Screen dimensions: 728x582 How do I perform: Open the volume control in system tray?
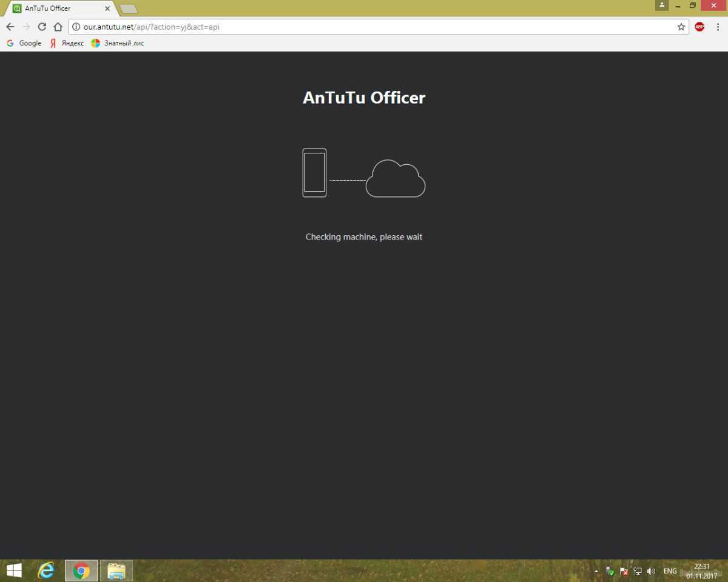651,571
